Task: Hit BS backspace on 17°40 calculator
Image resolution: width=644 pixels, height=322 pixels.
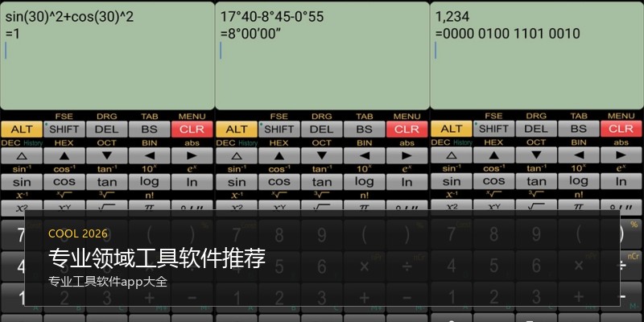Action: 365,130
